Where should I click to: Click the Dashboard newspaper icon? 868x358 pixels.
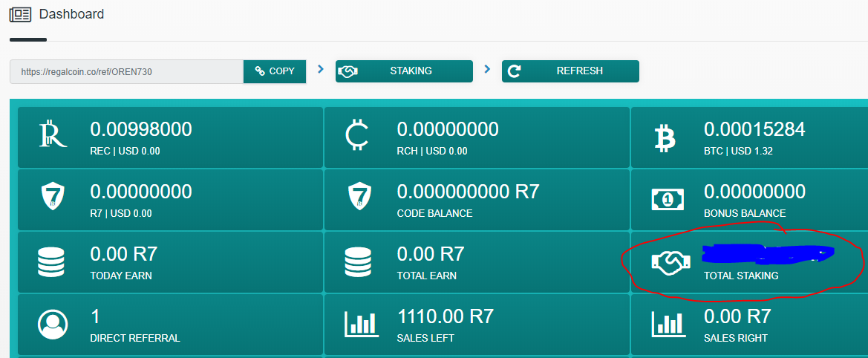[20, 14]
